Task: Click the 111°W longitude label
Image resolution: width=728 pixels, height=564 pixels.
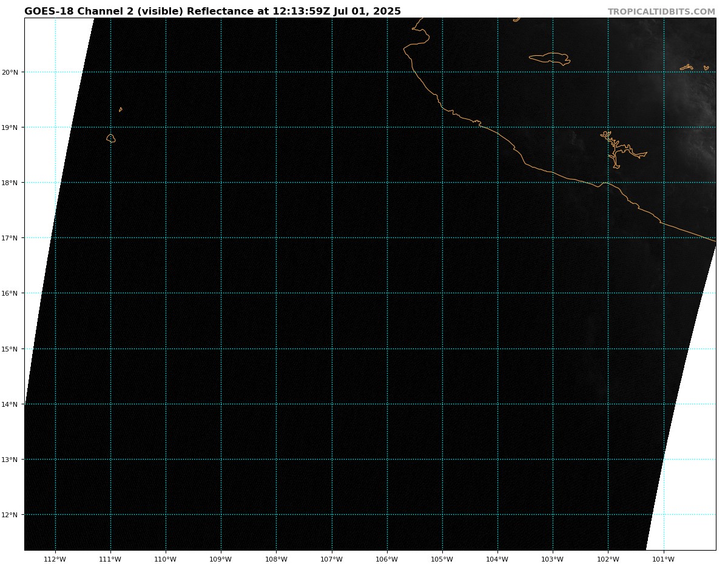Action: click(110, 559)
